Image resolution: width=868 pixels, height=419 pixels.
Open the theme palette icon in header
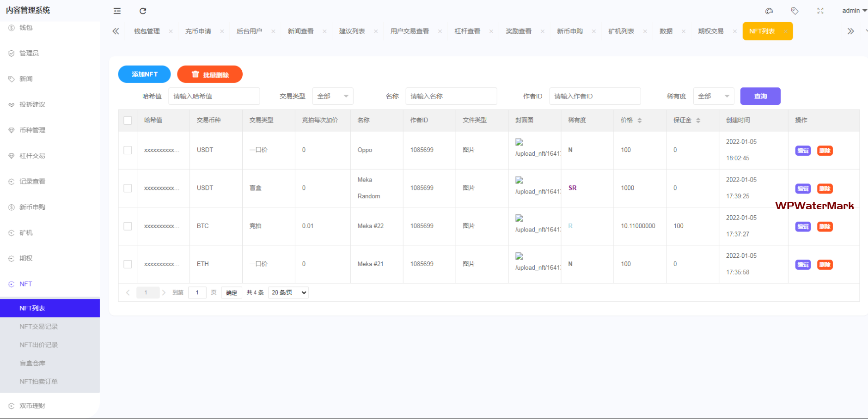coord(769,11)
